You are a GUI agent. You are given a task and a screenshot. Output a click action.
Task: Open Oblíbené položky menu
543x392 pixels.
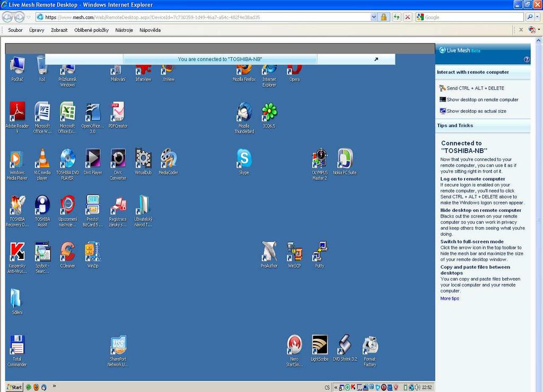point(91,30)
